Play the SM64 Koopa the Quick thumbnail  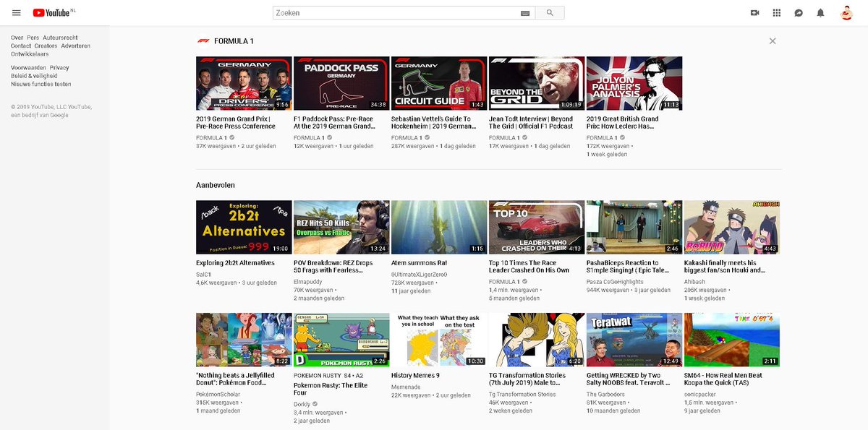[732, 340]
